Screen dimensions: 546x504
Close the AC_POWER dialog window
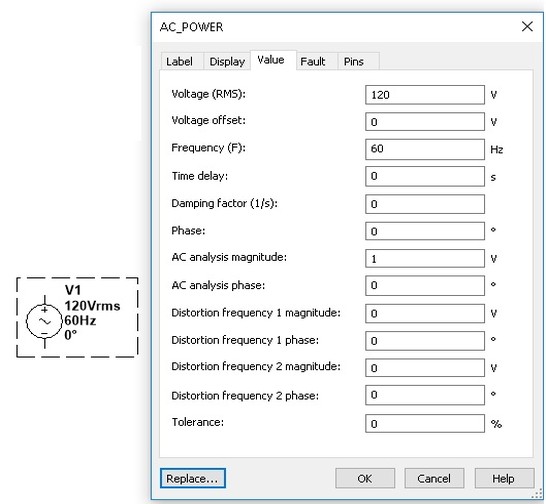pos(527,26)
